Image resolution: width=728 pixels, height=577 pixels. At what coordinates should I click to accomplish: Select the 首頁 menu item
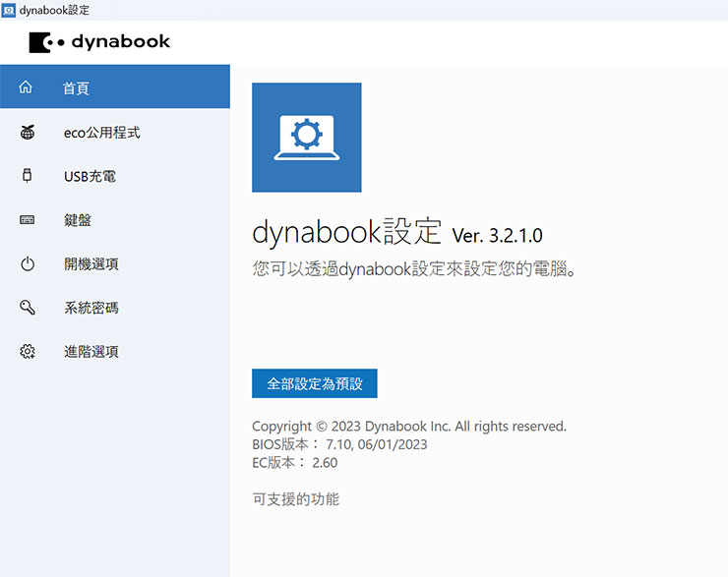tap(115, 87)
